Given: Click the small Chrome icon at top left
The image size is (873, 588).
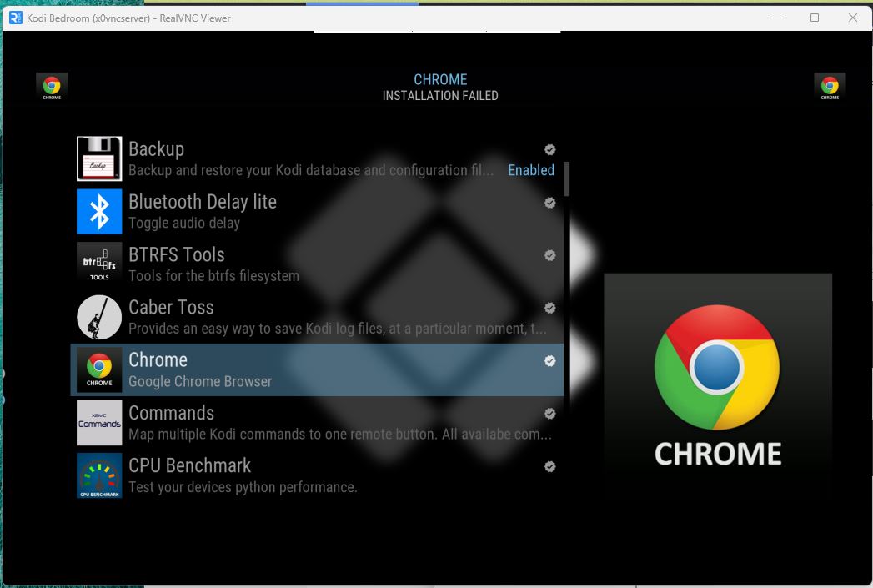Looking at the screenshot, I should click(x=52, y=88).
